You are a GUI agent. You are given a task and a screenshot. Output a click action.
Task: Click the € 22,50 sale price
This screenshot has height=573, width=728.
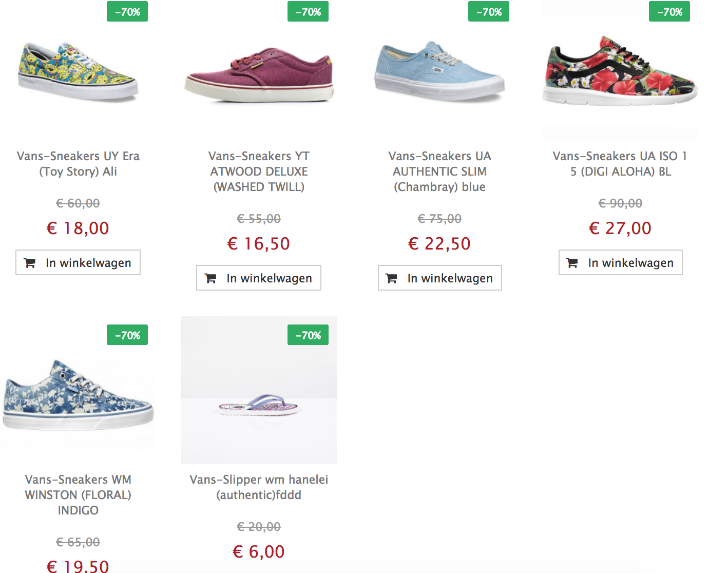point(439,244)
